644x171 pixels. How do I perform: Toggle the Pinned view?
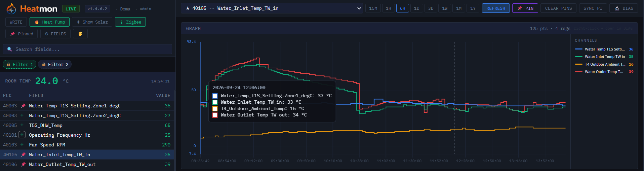[x=22, y=34]
